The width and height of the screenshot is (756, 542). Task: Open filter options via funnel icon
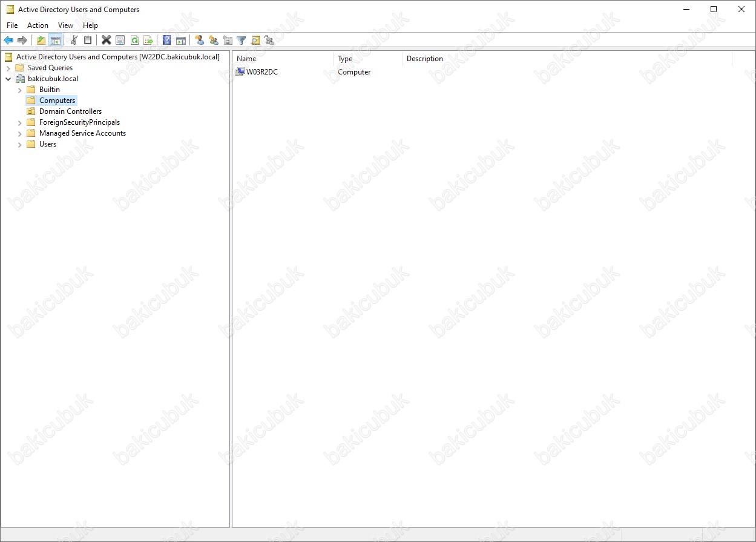(x=242, y=40)
